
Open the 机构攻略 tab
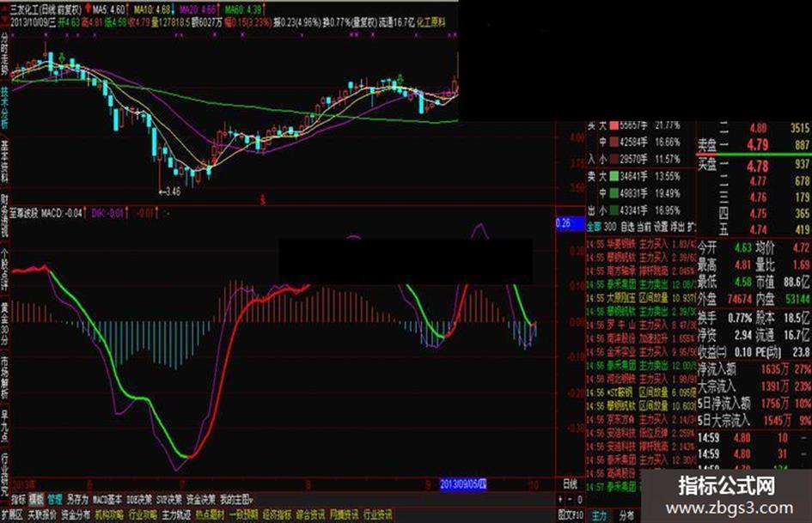pos(109,514)
